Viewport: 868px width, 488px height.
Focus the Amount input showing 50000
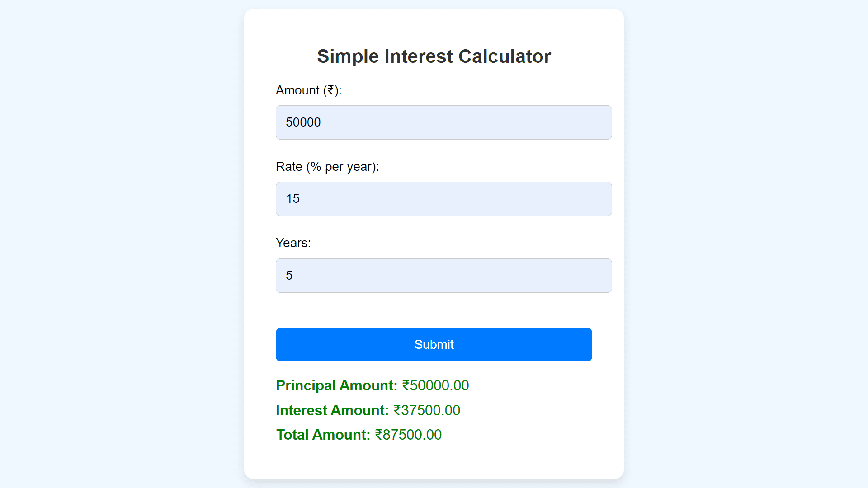(x=443, y=122)
